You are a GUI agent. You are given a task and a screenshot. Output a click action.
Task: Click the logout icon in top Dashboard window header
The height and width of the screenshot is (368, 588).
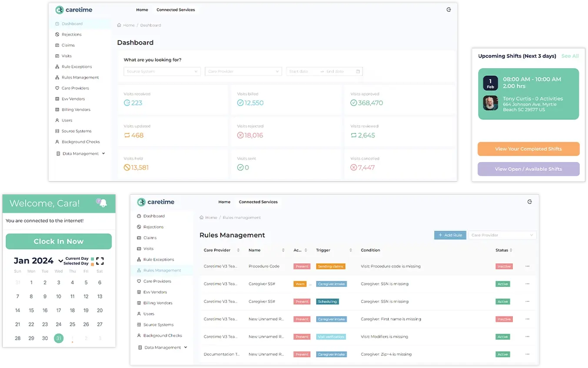449,10
